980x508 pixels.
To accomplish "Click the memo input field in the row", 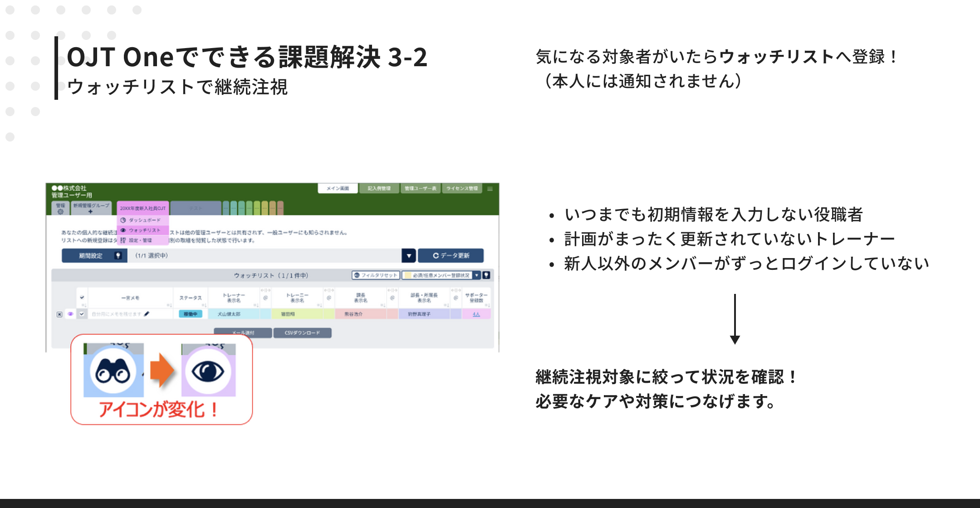I will pyautogui.click(x=116, y=314).
